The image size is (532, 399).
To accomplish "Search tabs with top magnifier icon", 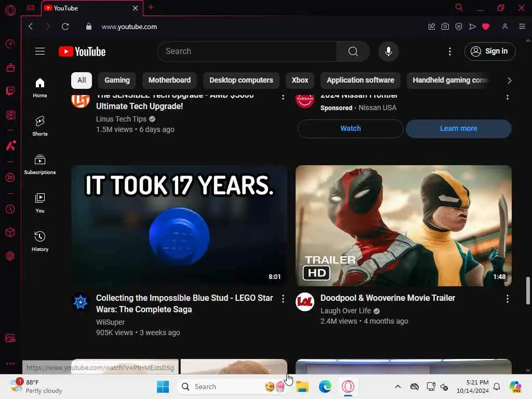I will click(459, 7).
